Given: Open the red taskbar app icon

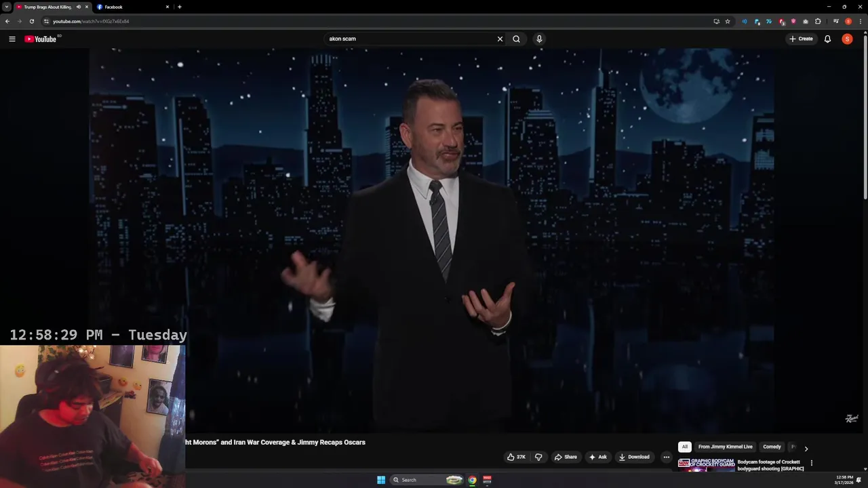Looking at the screenshot, I should point(487,480).
